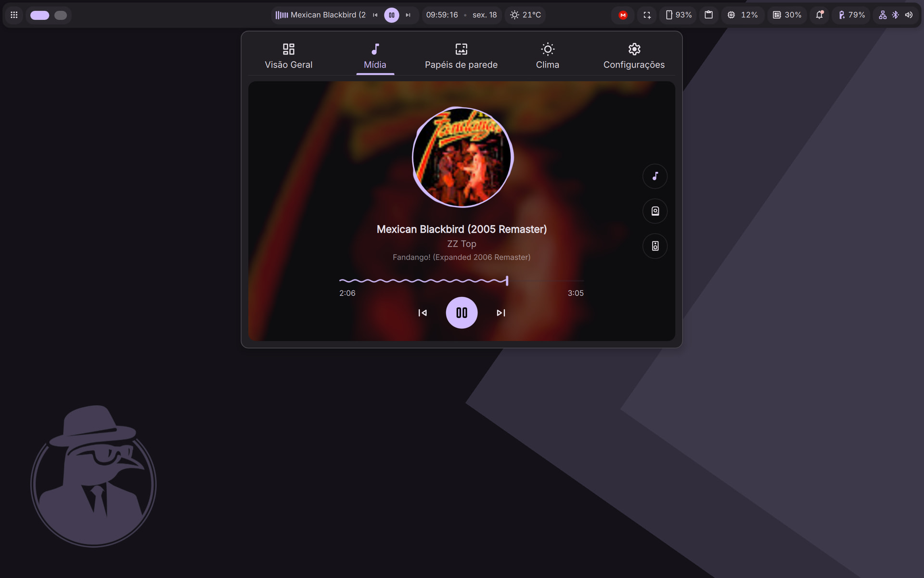924x578 pixels.
Task: Click the red M tray icon
Action: pyautogui.click(x=623, y=15)
